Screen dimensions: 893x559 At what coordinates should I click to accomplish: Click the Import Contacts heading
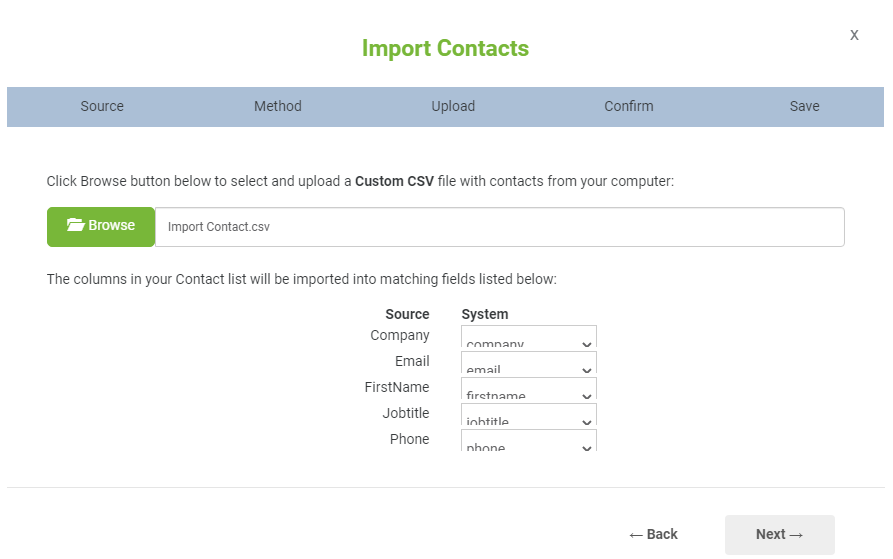pyautogui.click(x=445, y=48)
